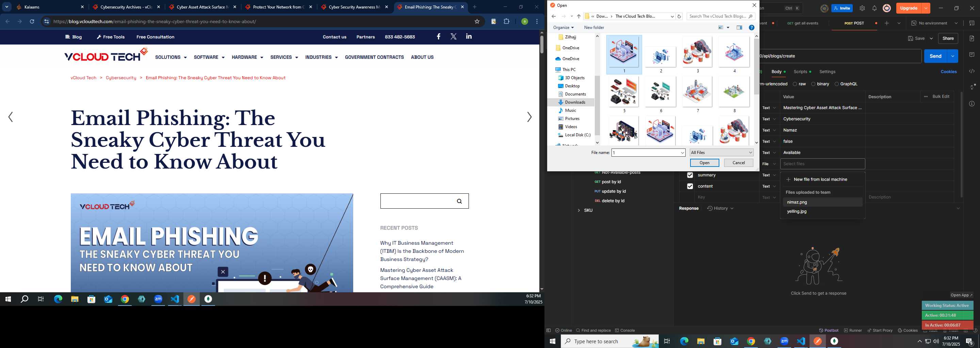Switch to the GET get all events tab

pyautogui.click(x=802, y=23)
